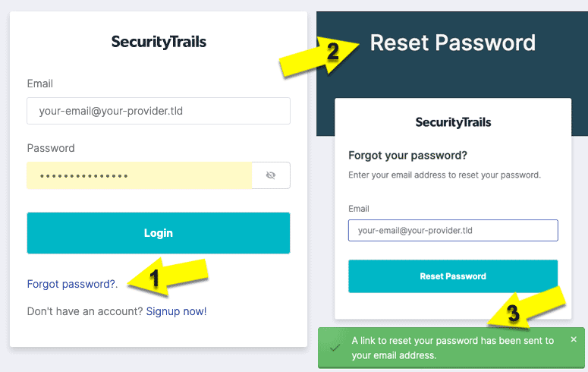The width and height of the screenshot is (588, 372).
Task: Click yellow arrow number 3
Action: (527, 308)
